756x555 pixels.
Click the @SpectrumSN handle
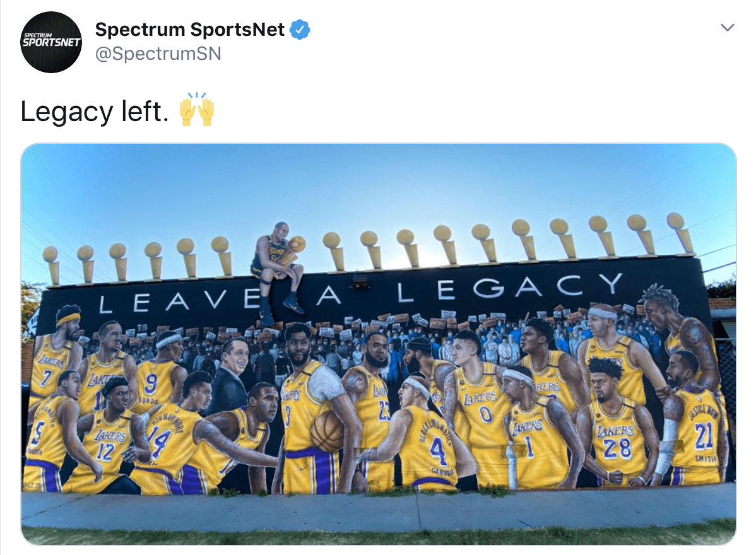point(158,54)
